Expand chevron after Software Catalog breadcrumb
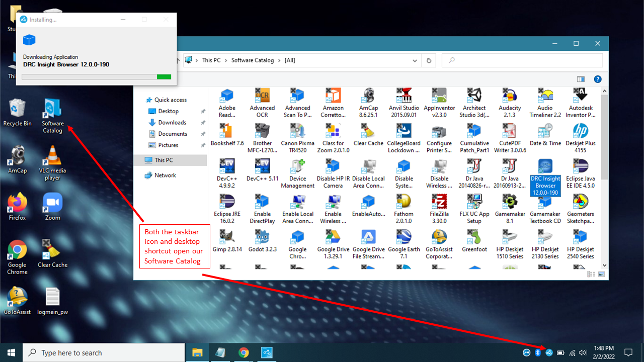 tap(279, 60)
